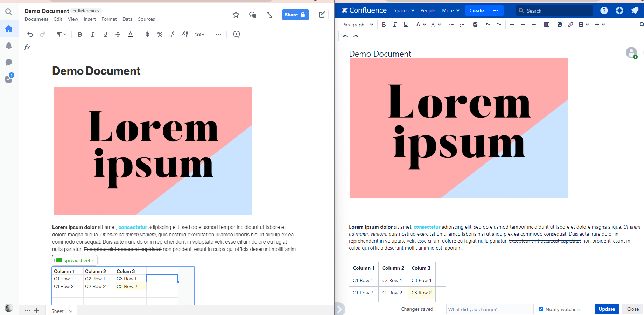Insert page layout in Confluence editor
Image resolution: width=644 pixels, height=315 pixels.
tap(547, 24)
